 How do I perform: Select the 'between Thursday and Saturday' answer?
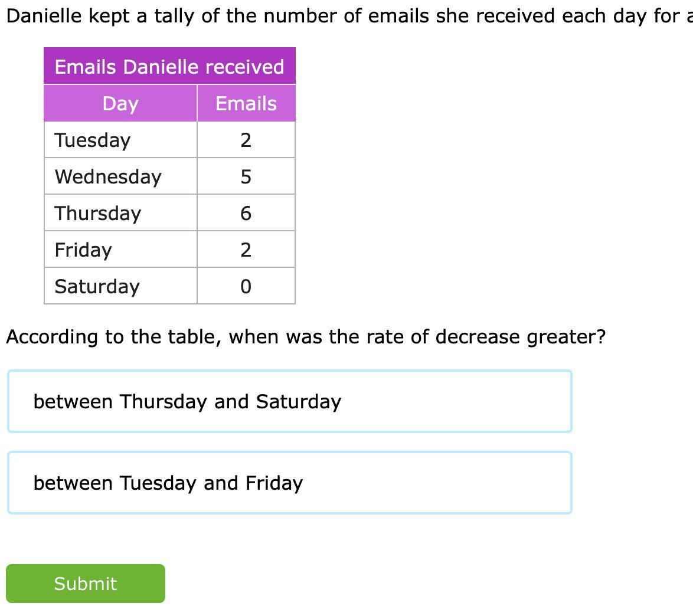[289, 401]
